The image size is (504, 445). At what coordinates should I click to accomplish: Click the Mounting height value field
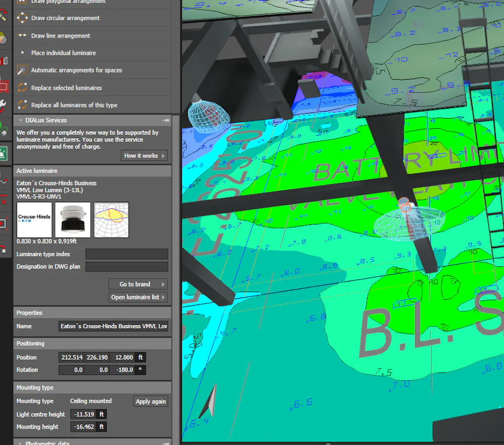84,427
